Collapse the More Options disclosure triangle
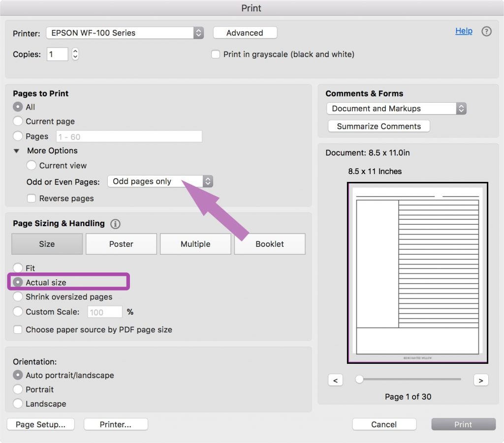 click(x=17, y=151)
